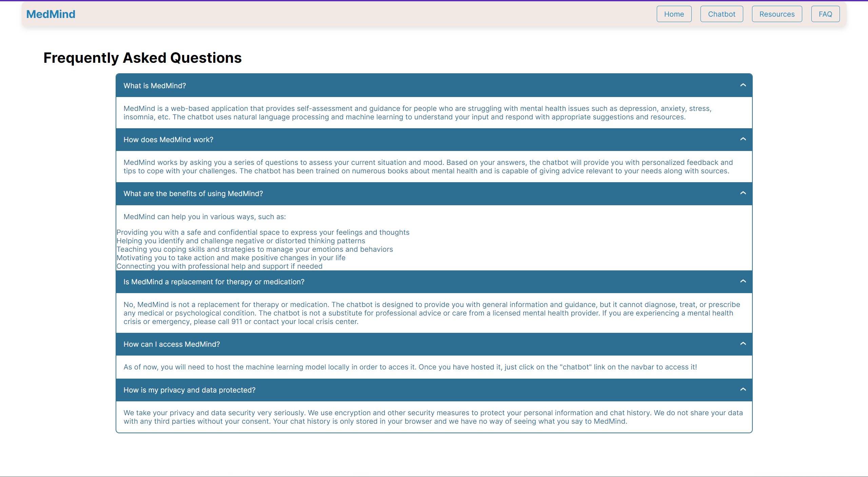
Task: Click chevron icon on 'What is MedMind?' row
Action: coord(743,85)
